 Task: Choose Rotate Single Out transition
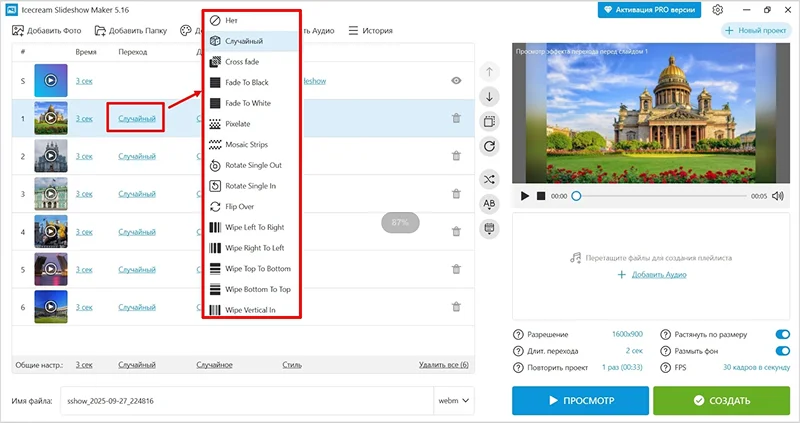[252, 165]
